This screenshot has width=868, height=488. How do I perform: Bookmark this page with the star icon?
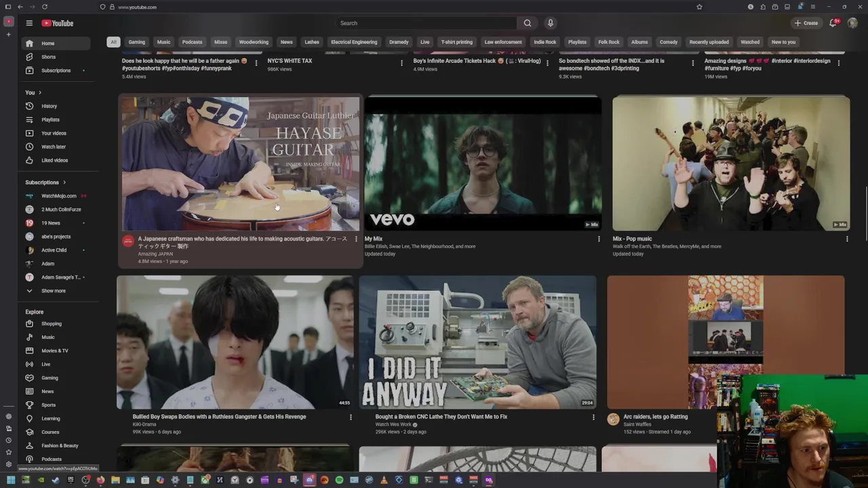click(699, 7)
